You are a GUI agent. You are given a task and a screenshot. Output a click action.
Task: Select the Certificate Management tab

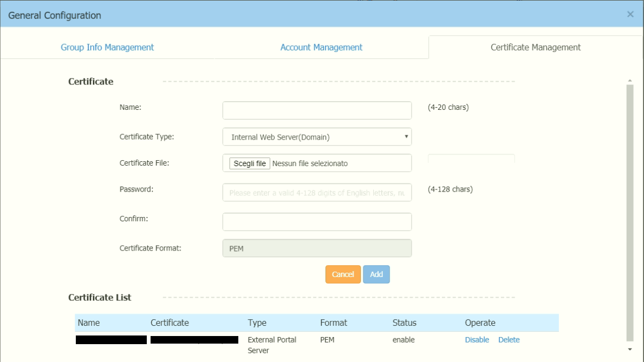pos(535,48)
